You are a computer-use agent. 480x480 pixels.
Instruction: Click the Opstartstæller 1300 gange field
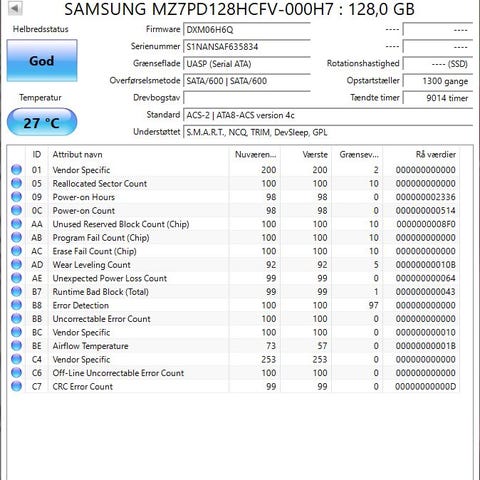[x=438, y=81]
